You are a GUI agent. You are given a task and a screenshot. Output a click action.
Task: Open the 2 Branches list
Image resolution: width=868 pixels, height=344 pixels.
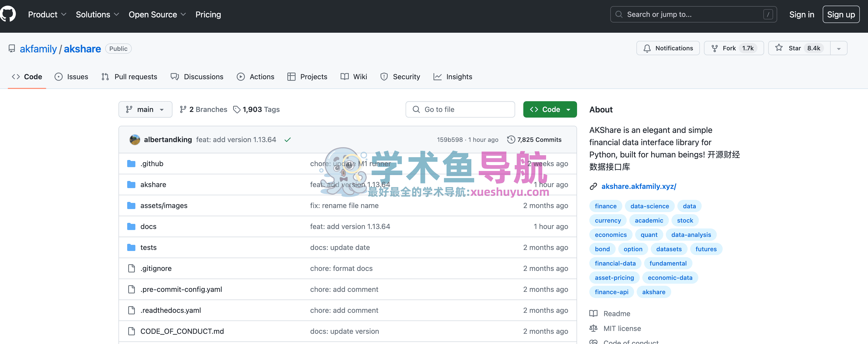click(x=203, y=109)
